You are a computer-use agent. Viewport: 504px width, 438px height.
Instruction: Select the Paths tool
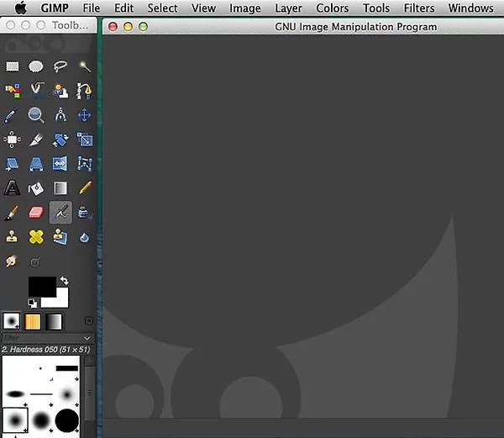[x=84, y=91]
